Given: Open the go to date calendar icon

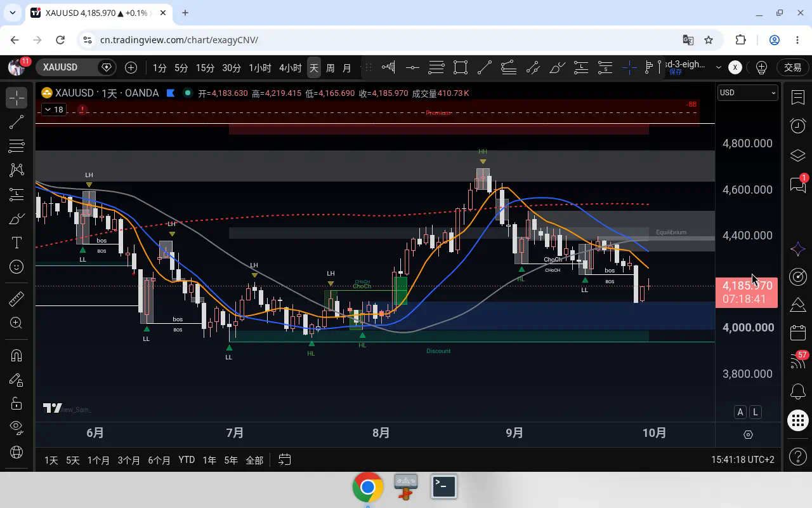Looking at the screenshot, I should tap(285, 460).
